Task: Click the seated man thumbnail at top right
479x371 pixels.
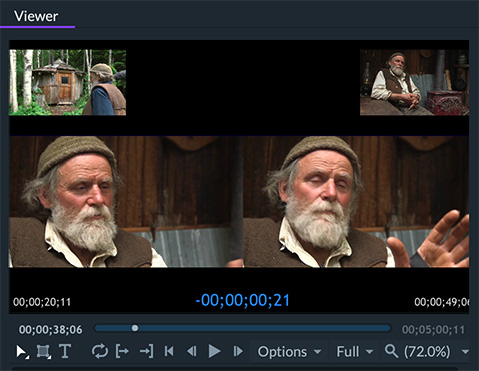Action: coord(414,82)
